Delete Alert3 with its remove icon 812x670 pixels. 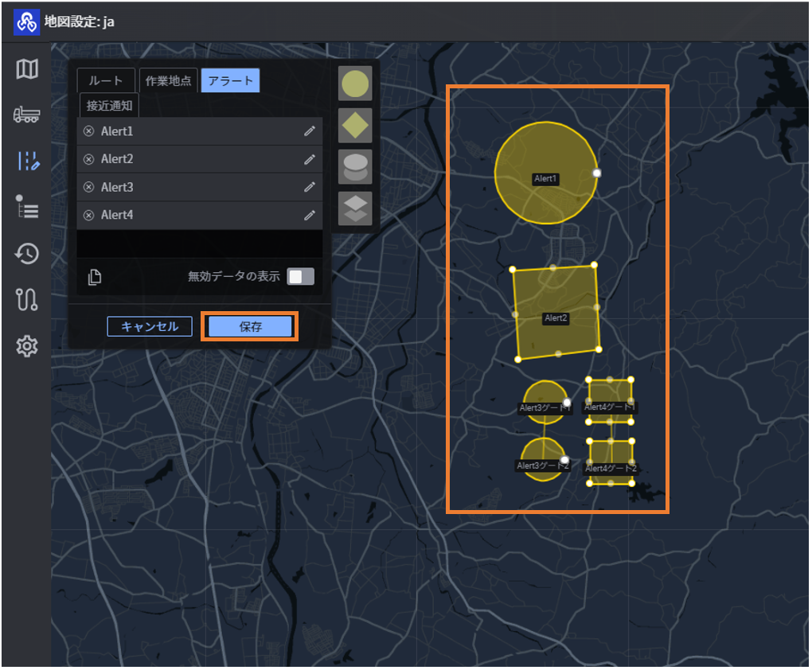89,187
